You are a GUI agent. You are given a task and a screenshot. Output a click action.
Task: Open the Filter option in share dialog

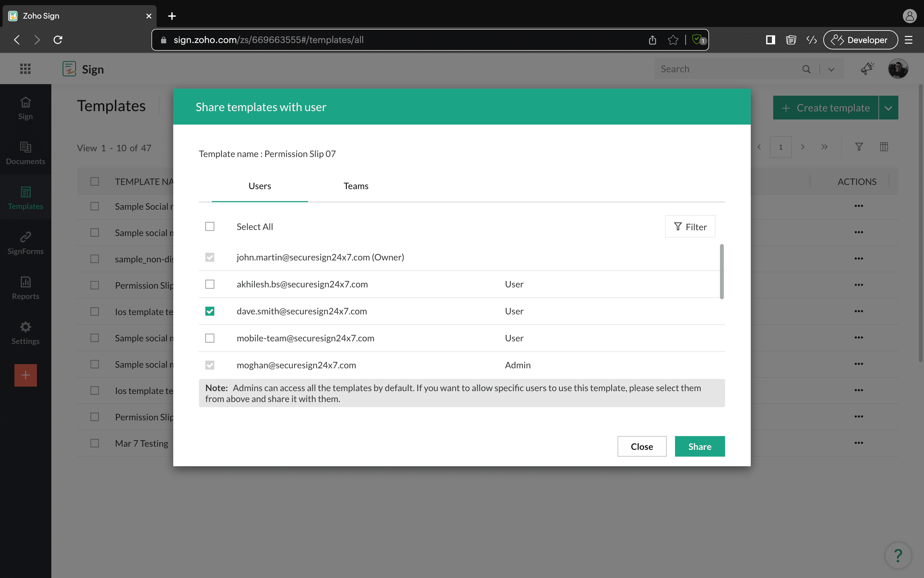[x=690, y=227]
